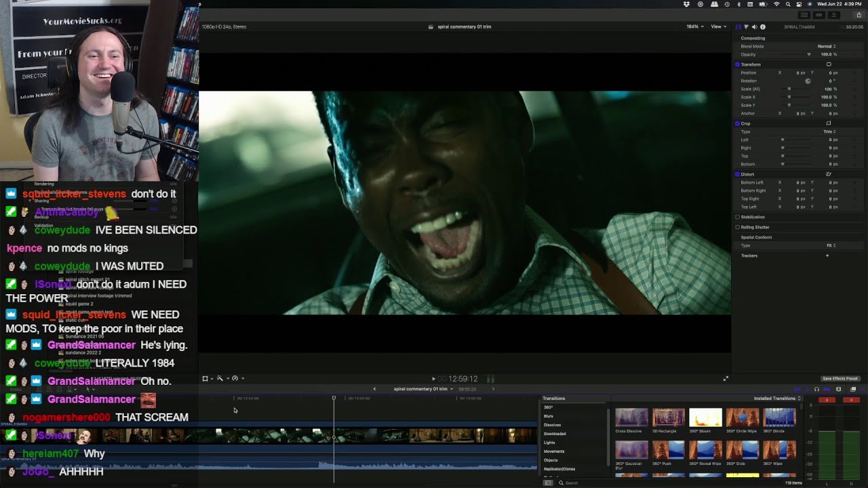Image resolution: width=868 pixels, height=488 pixels.
Task: Open Dropbox in the menu bar
Action: tap(686, 4)
